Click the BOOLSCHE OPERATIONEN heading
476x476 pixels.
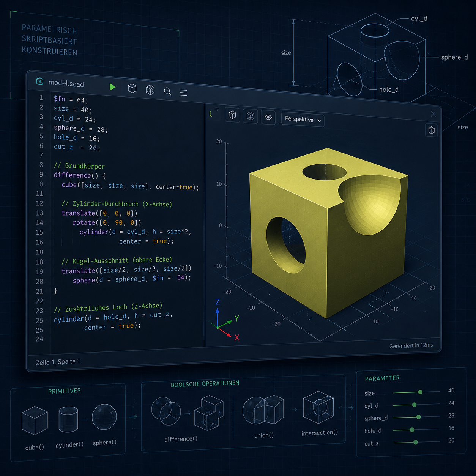pyautogui.click(x=205, y=384)
